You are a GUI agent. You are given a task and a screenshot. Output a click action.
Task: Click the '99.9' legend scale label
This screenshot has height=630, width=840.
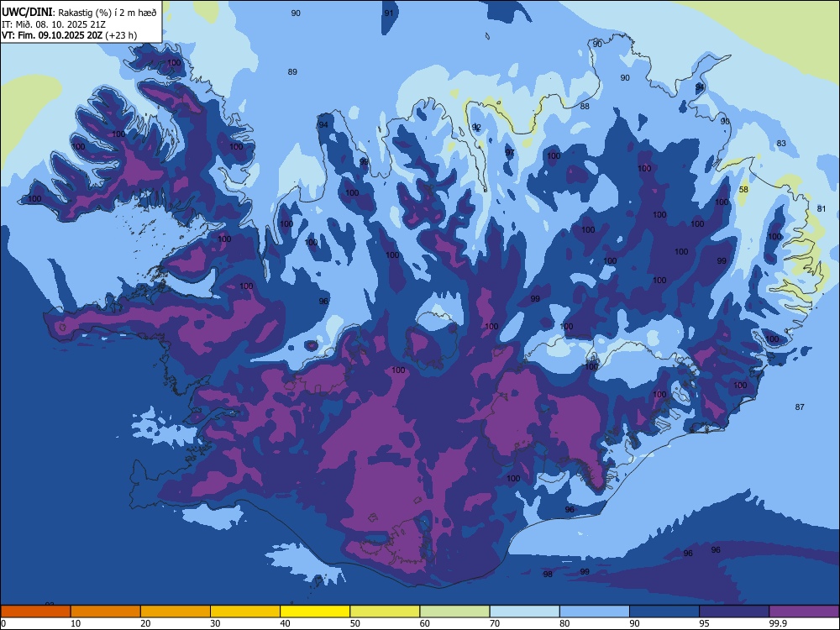coord(778,623)
